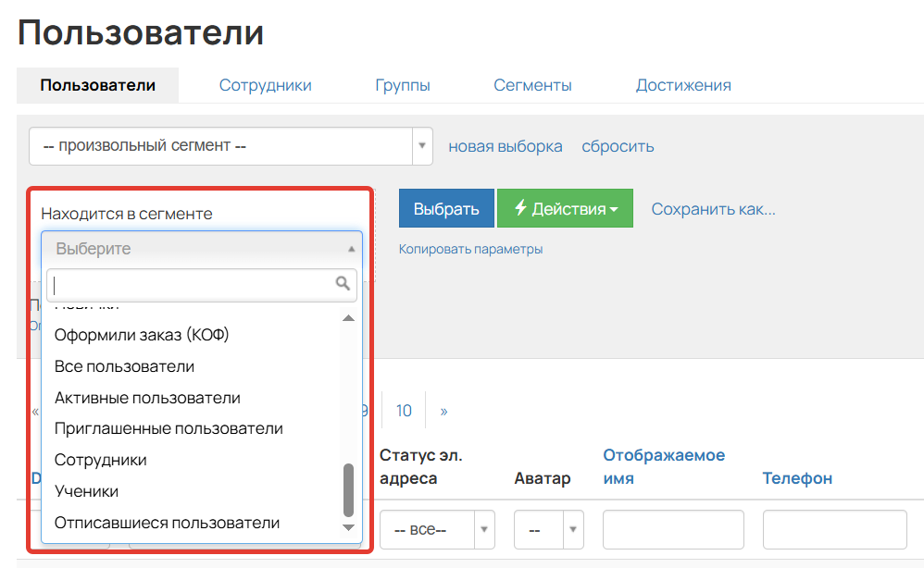The image size is (924, 568).
Task: Click the magnifier search icon in segment search field
Action: coord(343,285)
